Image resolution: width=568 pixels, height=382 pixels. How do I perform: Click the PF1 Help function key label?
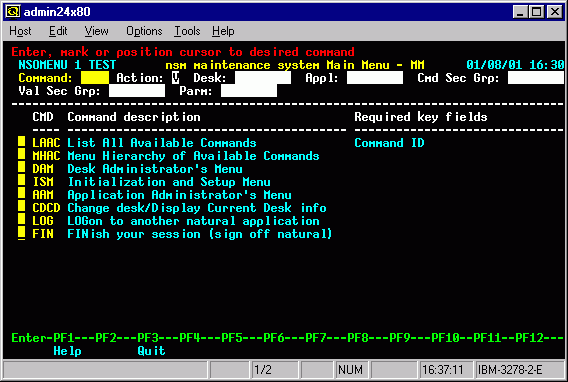67,351
